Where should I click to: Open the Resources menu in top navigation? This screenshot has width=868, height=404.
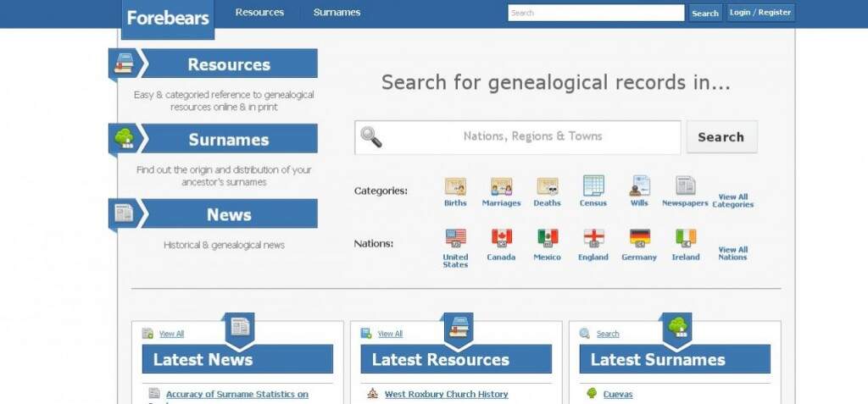(x=259, y=12)
